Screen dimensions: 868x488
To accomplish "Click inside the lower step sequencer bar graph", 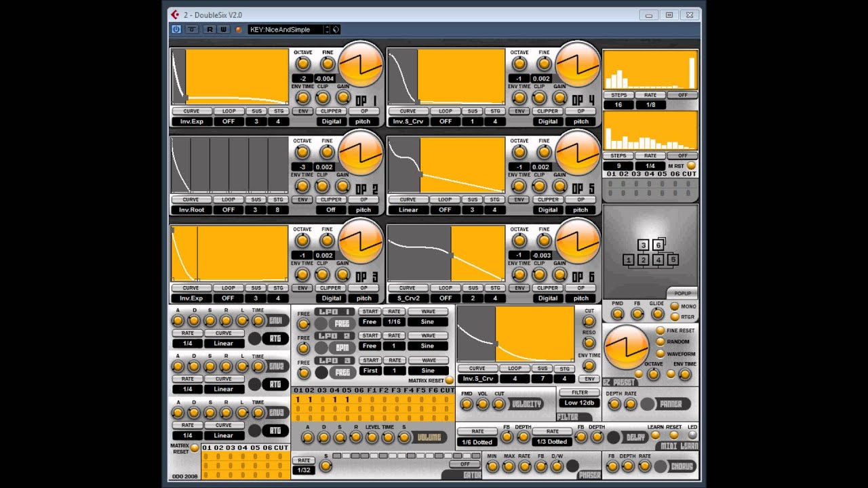I will point(650,130).
